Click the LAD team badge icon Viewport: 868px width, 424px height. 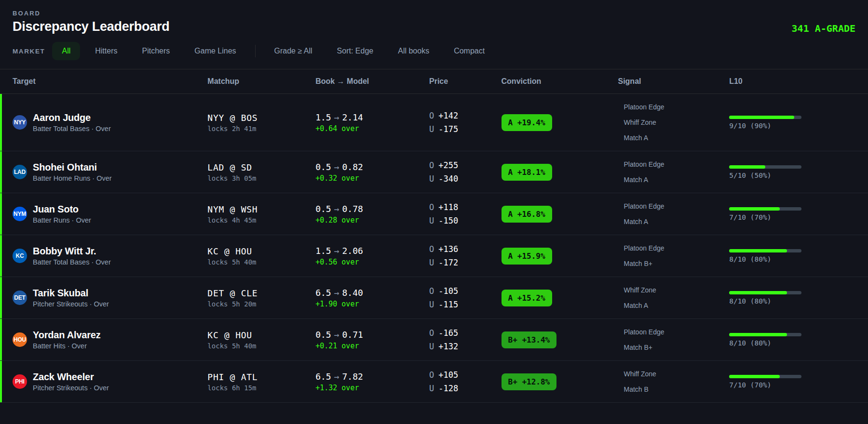click(x=20, y=172)
